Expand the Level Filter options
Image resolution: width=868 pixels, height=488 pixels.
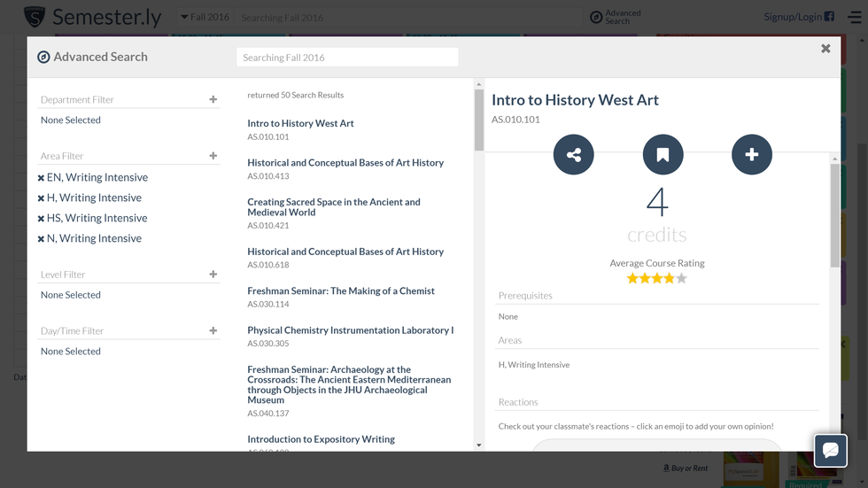[213, 275]
